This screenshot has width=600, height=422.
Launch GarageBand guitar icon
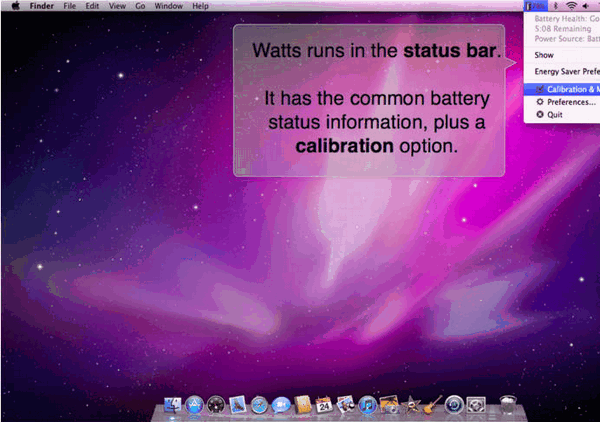432,405
